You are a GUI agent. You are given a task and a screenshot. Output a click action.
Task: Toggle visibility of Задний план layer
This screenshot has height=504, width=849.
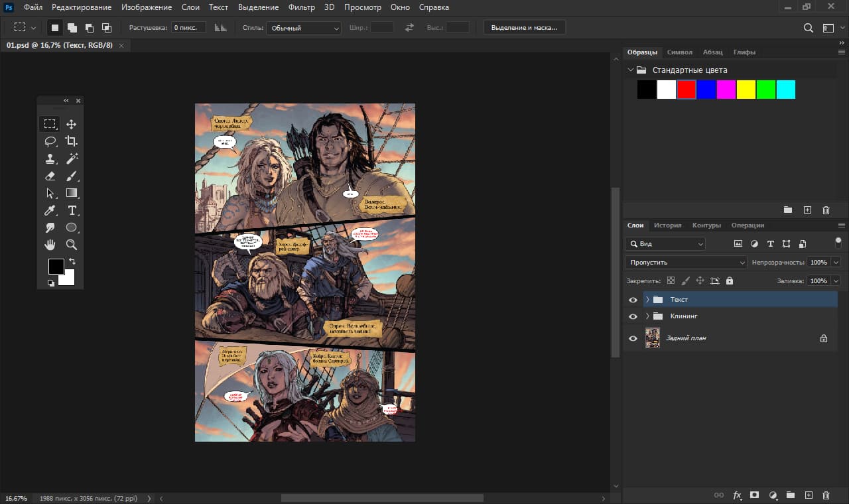tap(633, 338)
